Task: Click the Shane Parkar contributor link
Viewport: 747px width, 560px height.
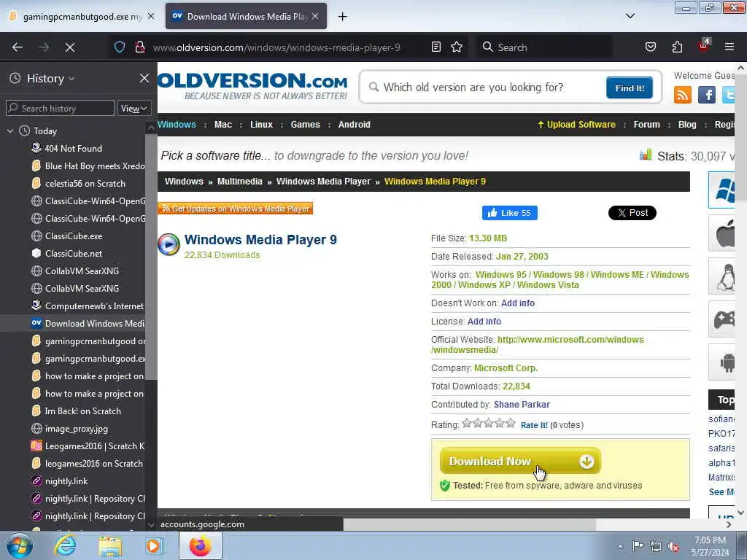Action: [522, 404]
